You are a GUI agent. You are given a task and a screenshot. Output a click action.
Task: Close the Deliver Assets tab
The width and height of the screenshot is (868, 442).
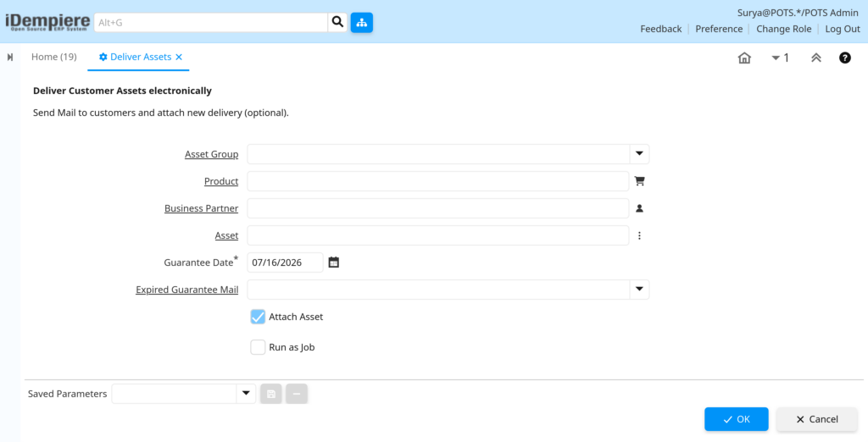click(x=179, y=57)
